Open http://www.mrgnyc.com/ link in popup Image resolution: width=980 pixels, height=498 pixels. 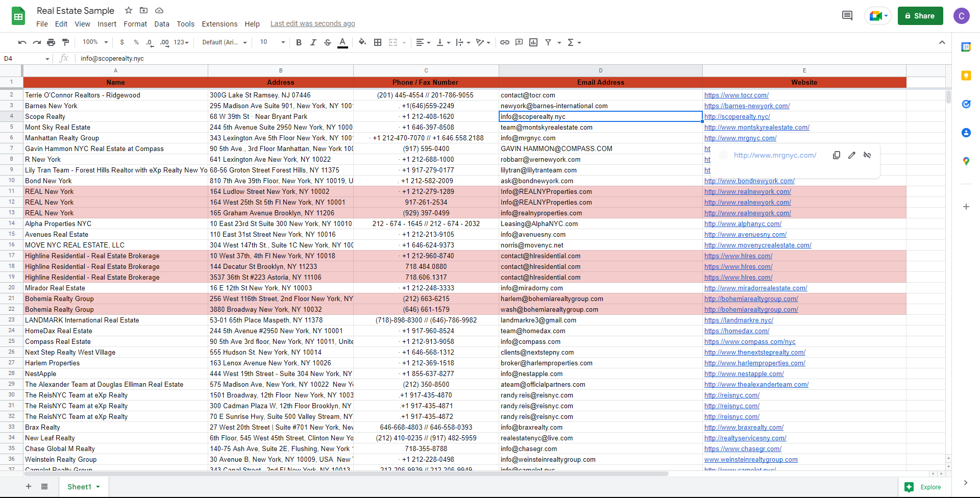click(775, 155)
